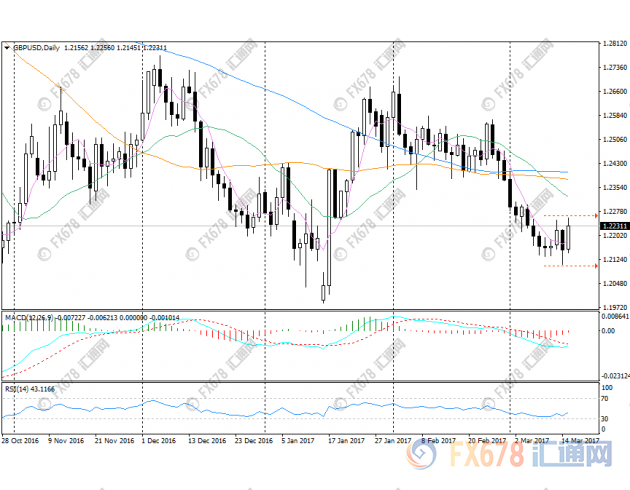Screen dimensions: 630x490
Task: Click the lower red dashed support arrow
Action: coord(595,266)
